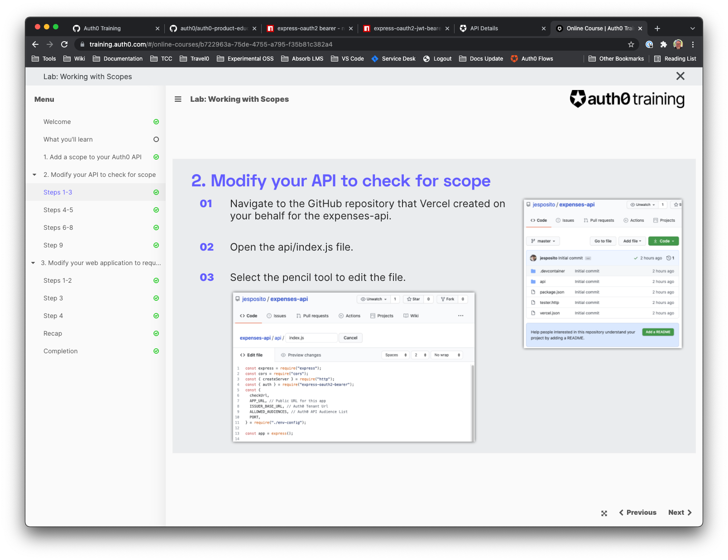Open the Documentation bookmarks folder
Screen dimensions: 728x560
pyautogui.click(x=118, y=59)
